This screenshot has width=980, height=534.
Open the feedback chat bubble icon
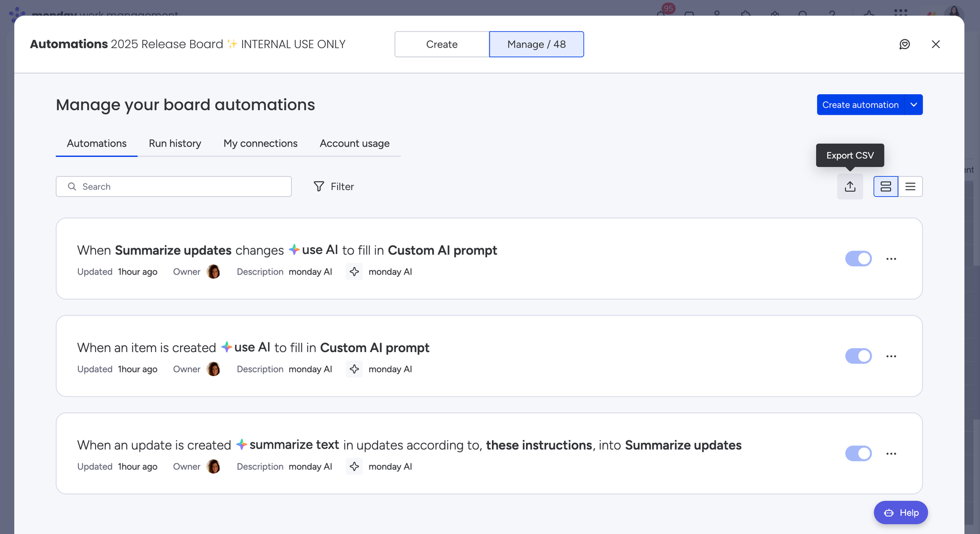point(905,44)
